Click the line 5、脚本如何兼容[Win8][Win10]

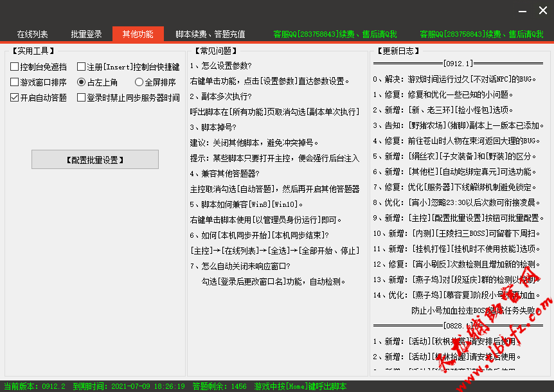coord(246,204)
